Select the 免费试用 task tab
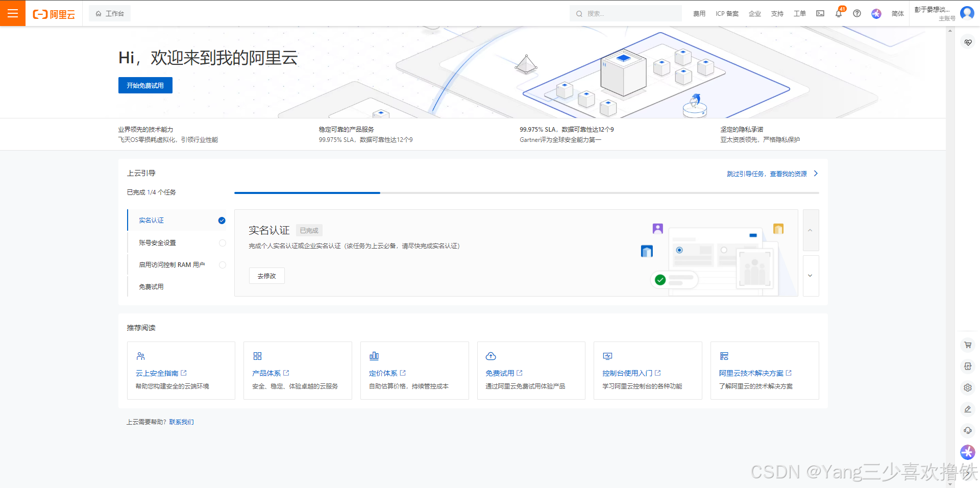 (x=176, y=287)
